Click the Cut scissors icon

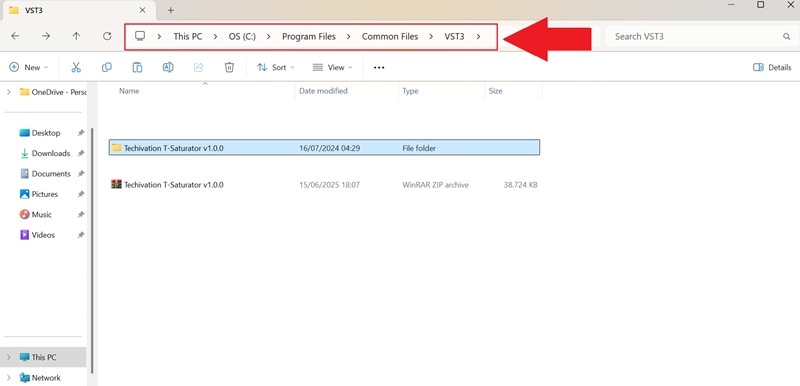(76, 67)
